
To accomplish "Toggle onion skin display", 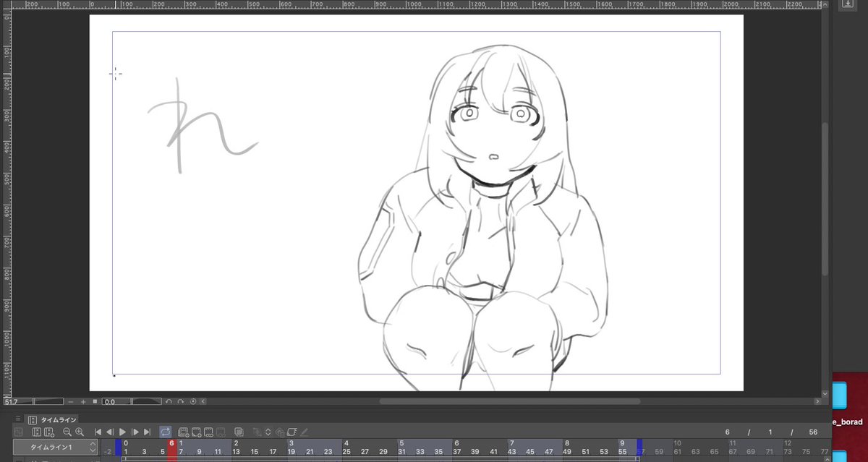I will 239,432.
